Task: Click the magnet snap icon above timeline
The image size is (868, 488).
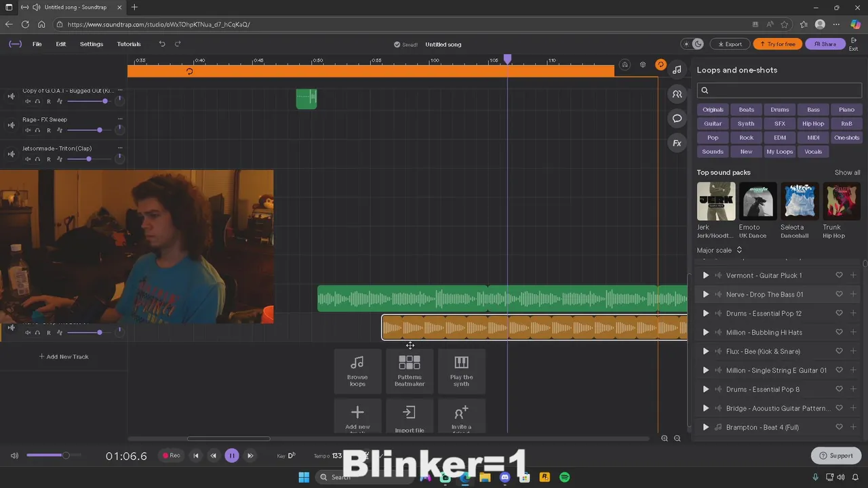Action: 625,65
